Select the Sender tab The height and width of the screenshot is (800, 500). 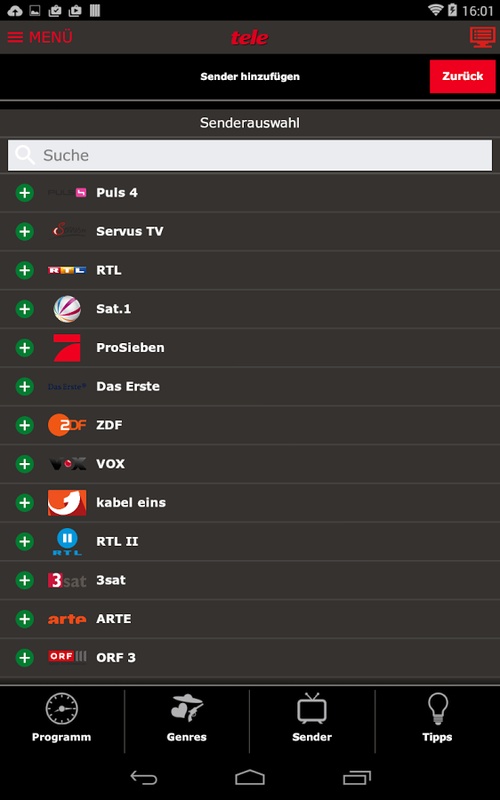tap(312, 717)
